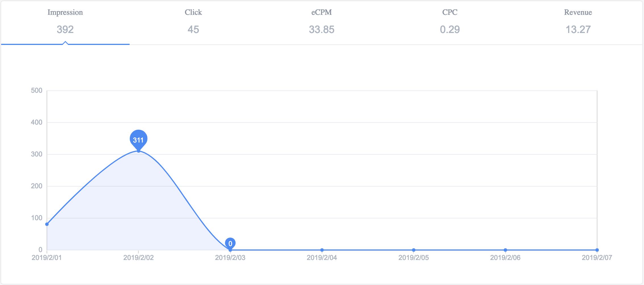This screenshot has height=285, width=644.
Task: Open the eCPM metric tab
Action: 321,22
